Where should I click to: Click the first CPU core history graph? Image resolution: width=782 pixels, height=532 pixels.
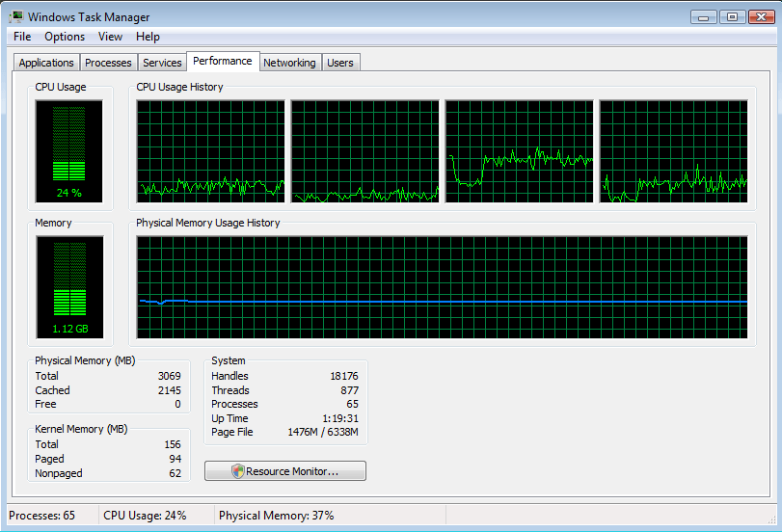(x=210, y=151)
